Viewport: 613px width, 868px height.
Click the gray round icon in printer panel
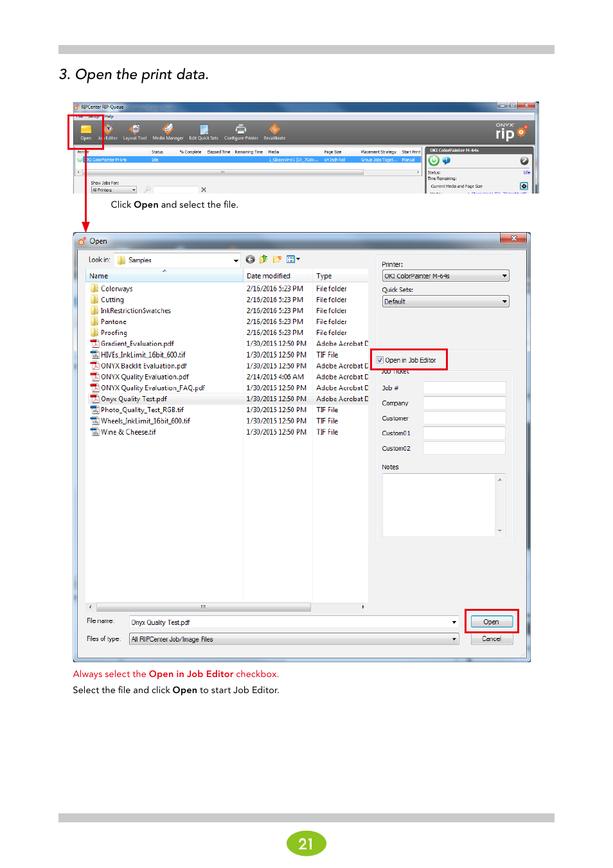(524, 161)
